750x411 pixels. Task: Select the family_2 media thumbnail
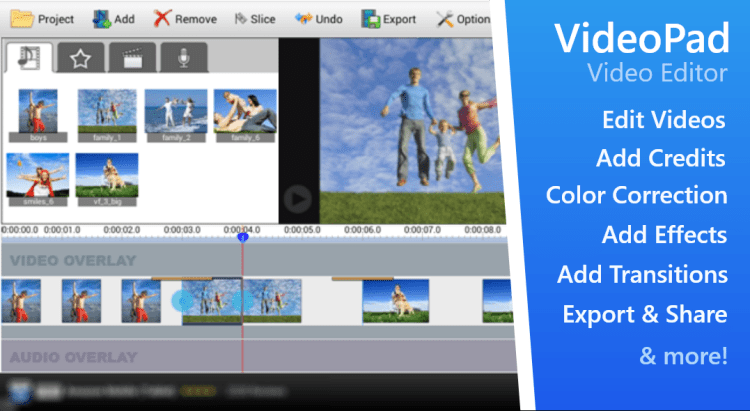tap(176, 115)
